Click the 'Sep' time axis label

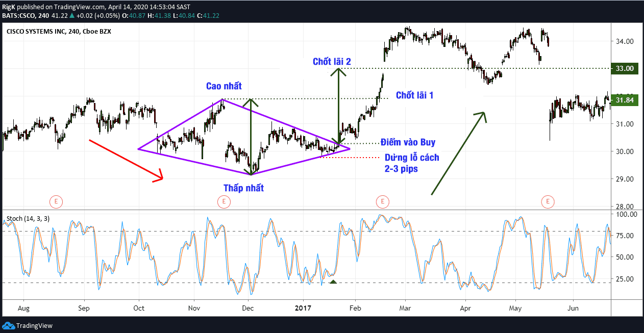point(84,309)
